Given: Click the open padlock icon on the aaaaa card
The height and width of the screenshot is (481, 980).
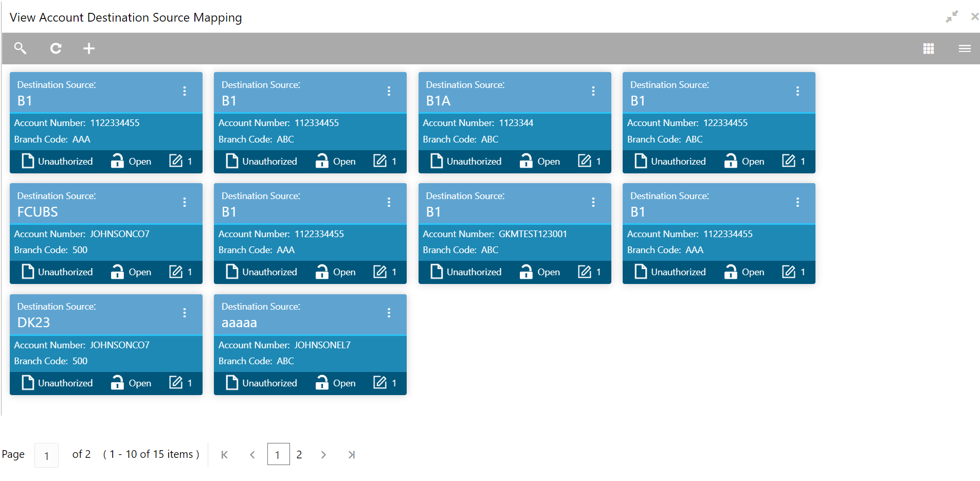Looking at the screenshot, I should pyautogui.click(x=322, y=383).
